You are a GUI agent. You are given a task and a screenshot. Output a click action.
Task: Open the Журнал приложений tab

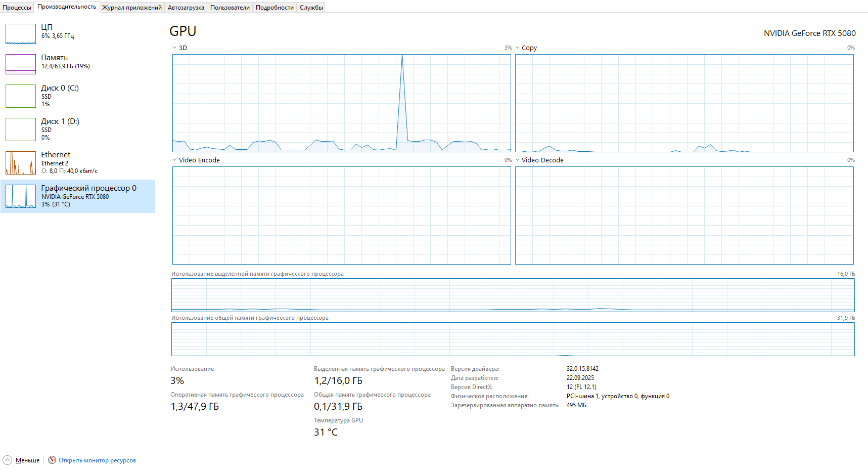(x=132, y=8)
